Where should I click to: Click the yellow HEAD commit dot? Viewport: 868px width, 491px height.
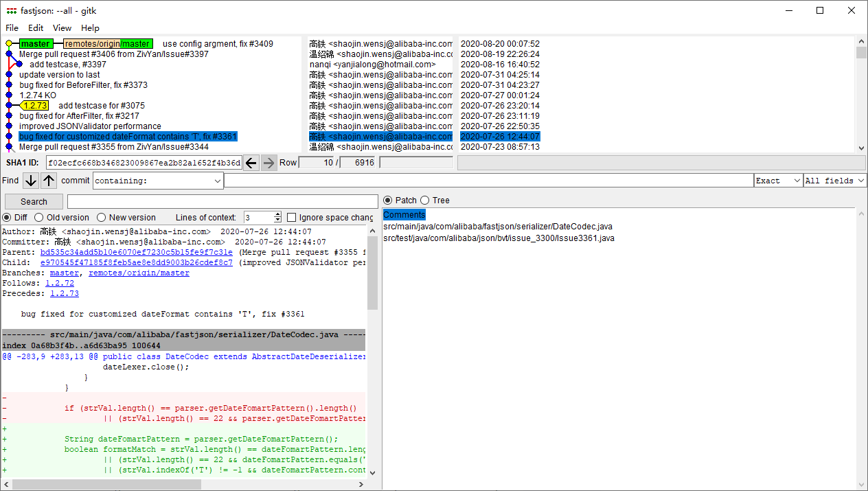point(9,44)
